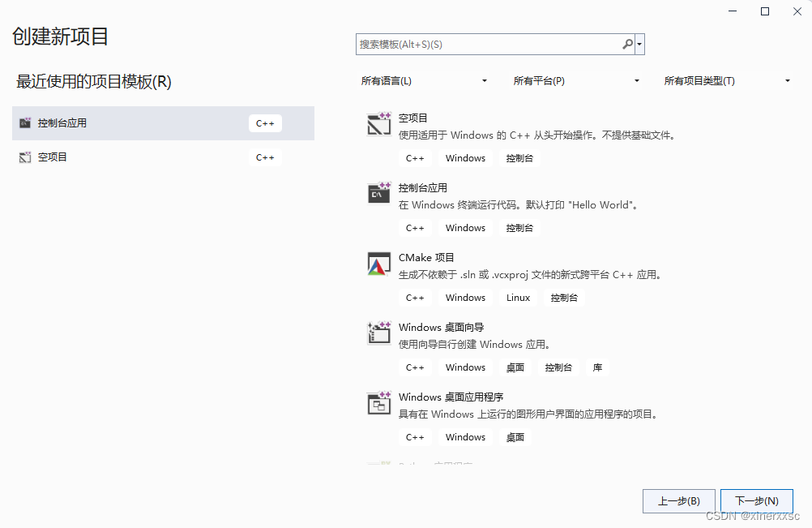Click the Linux tag under CMake 项目
Image resolution: width=812 pixels, height=528 pixels.
click(x=518, y=298)
